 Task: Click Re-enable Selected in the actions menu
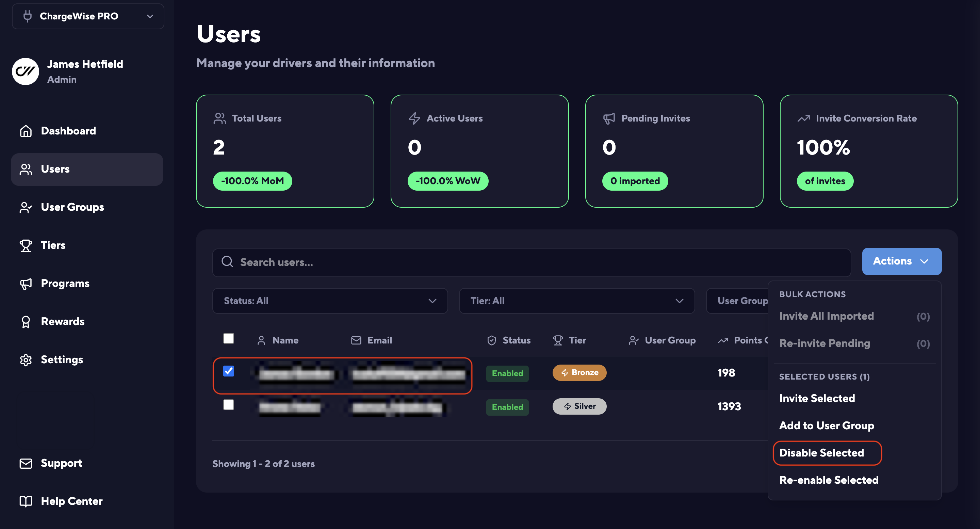(829, 480)
